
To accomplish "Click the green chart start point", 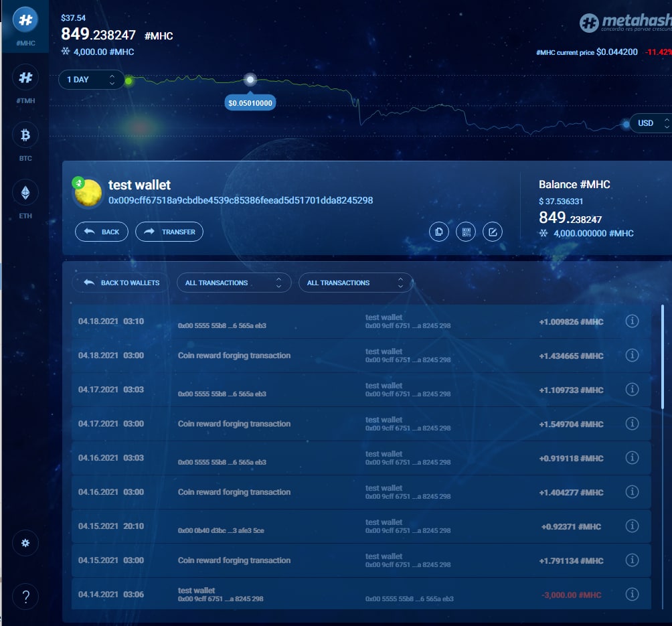I will tap(129, 80).
